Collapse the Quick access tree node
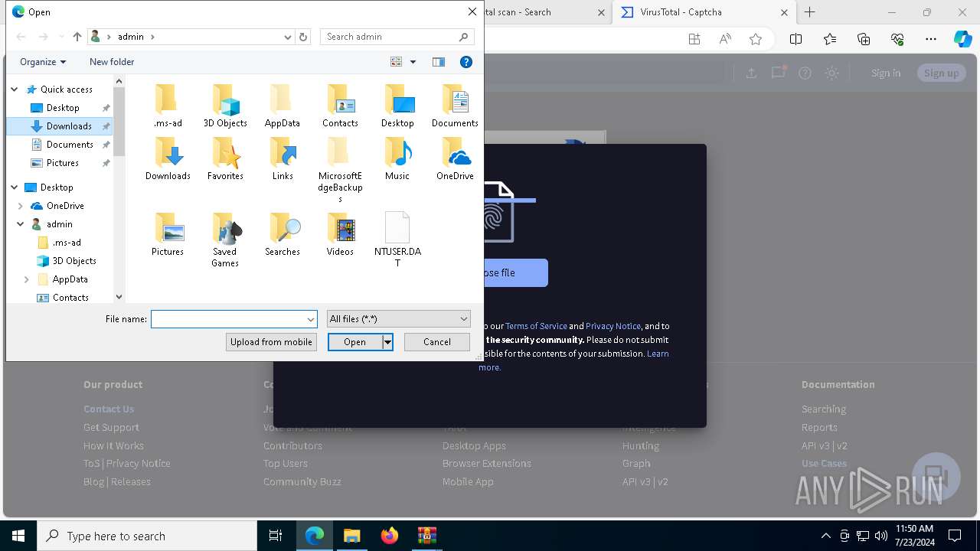Screen dimensions: 980x551 point(14,90)
